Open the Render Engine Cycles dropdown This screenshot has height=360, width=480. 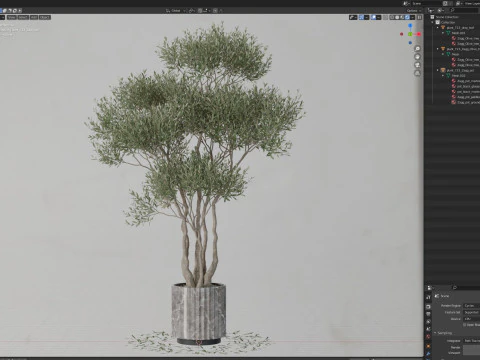coord(471,306)
